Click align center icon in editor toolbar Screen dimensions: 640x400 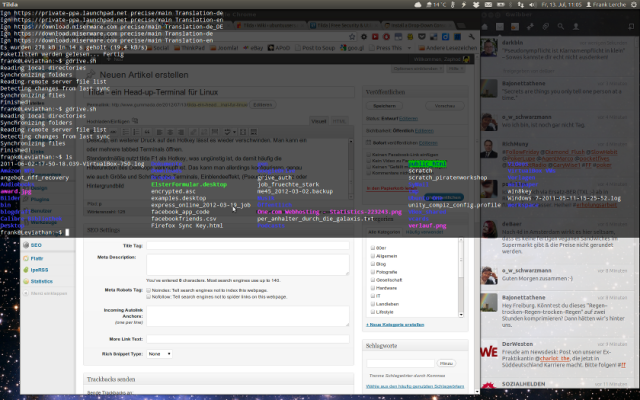170,132
